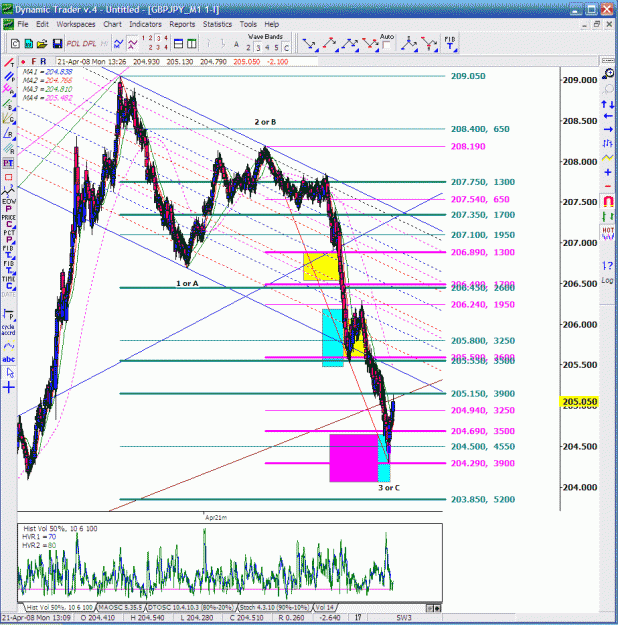
Task: Click the vertical split window icon
Action: point(192,44)
